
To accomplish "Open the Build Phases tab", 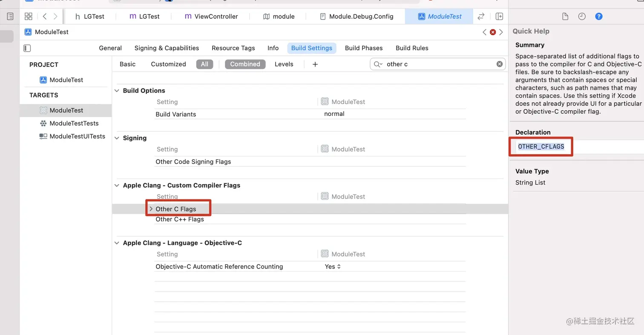I will coord(364,48).
